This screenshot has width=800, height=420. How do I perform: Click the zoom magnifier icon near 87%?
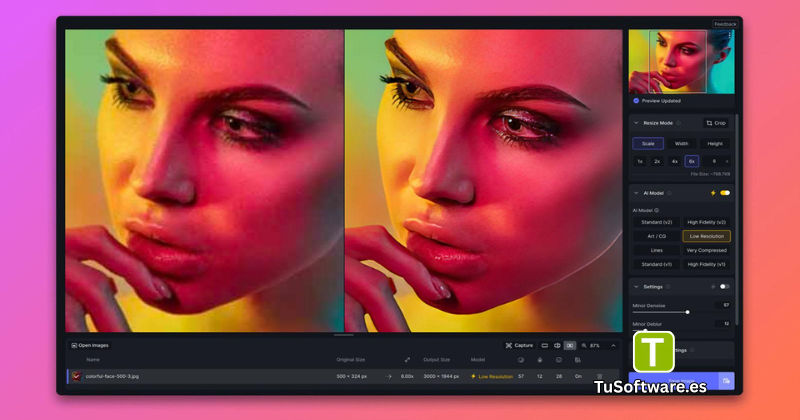coord(584,345)
